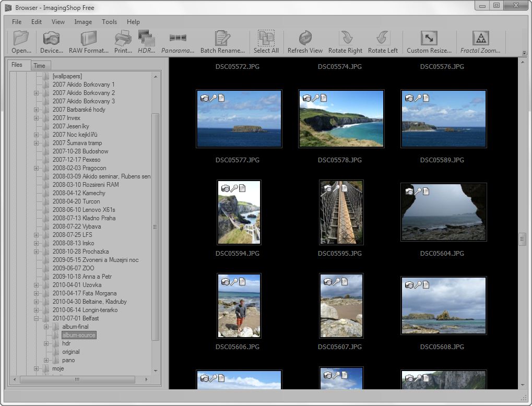Viewport: 532px width, 406px height.
Task: Open the Panorama tool
Action: 178,42
